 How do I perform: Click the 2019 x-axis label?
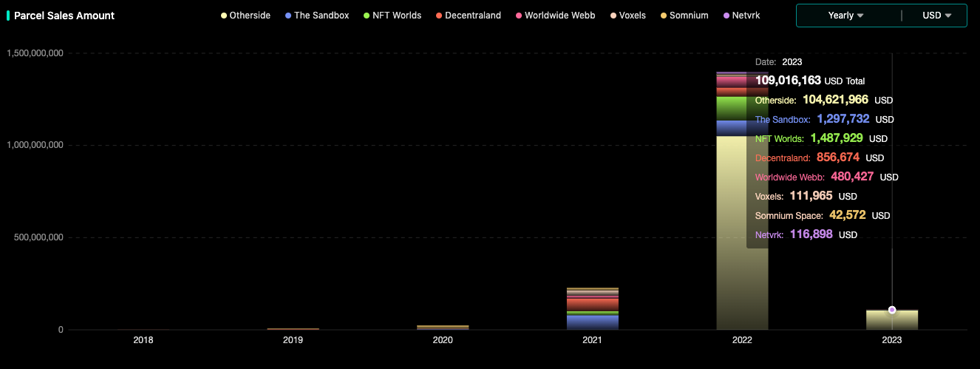[x=293, y=340]
